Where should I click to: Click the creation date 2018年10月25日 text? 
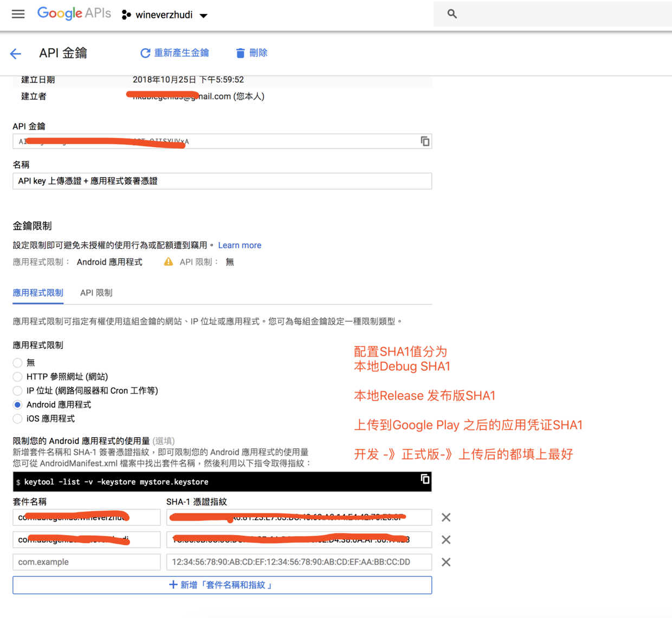pos(188,80)
